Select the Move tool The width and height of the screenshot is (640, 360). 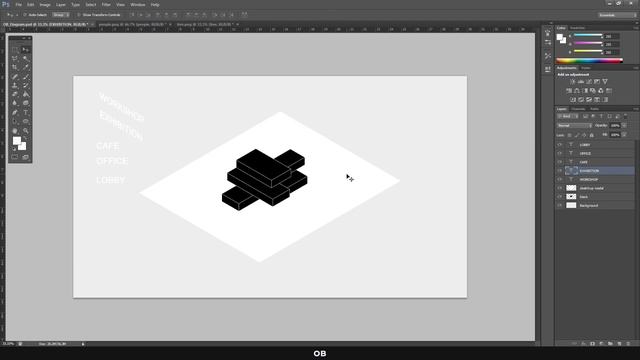click(26, 49)
